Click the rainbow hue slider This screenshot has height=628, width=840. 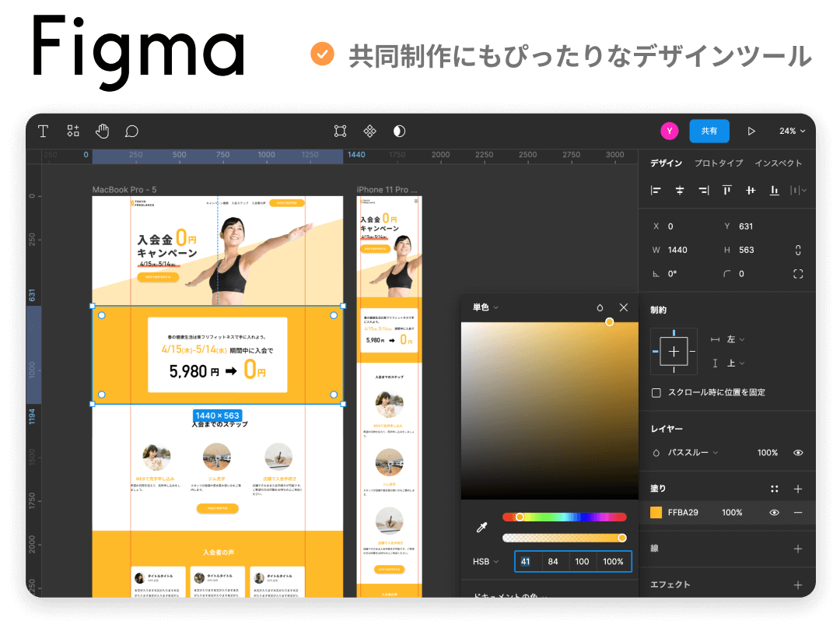[564, 517]
